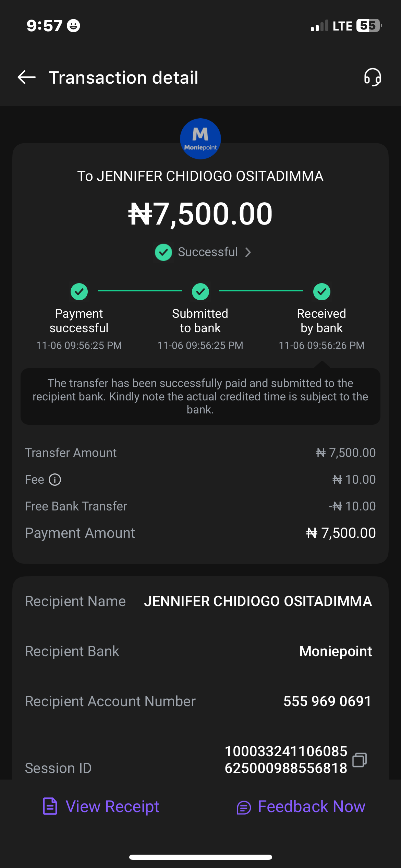Tap the Transaction detail title

tap(124, 77)
